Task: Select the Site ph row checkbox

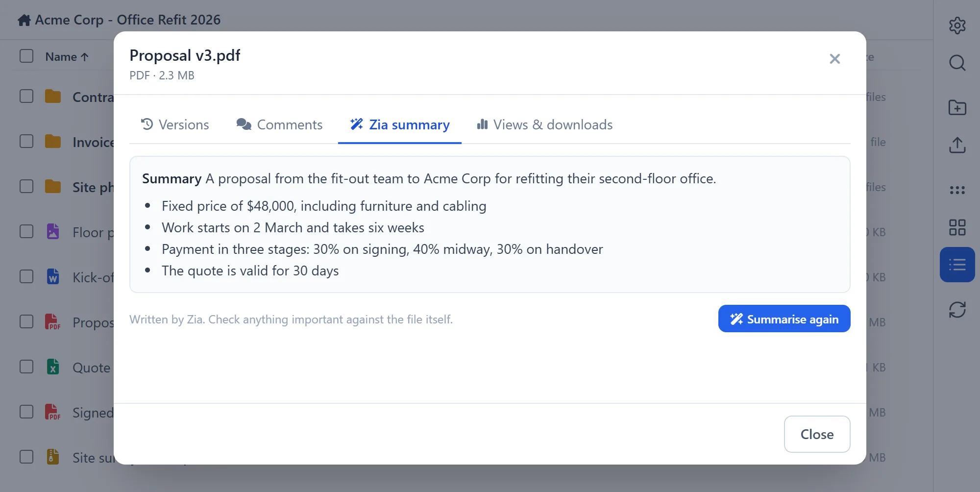Action: point(26,186)
